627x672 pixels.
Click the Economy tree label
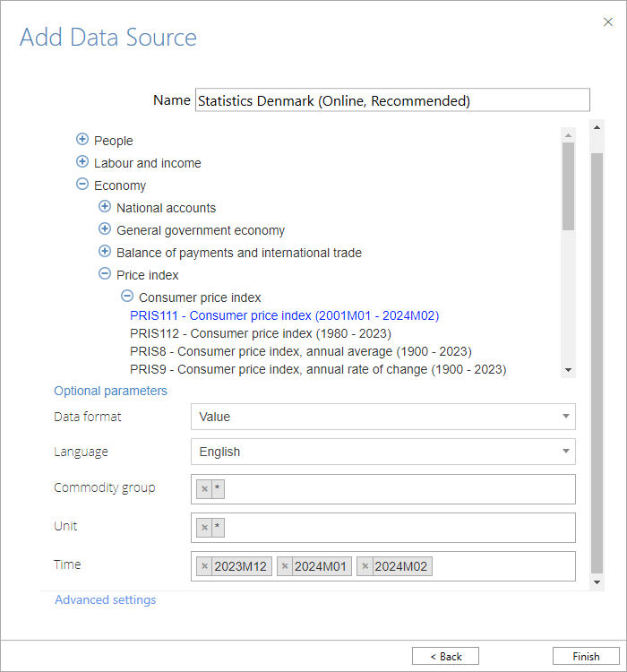click(x=120, y=185)
